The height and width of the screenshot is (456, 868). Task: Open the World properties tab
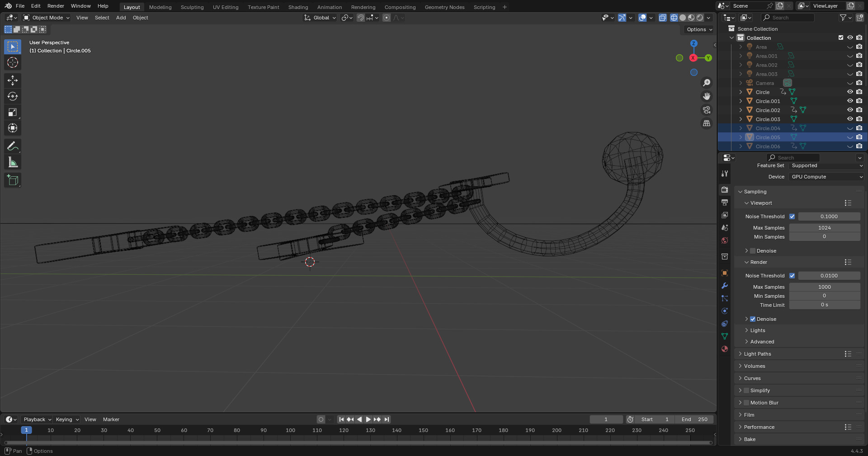pos(725,240)
